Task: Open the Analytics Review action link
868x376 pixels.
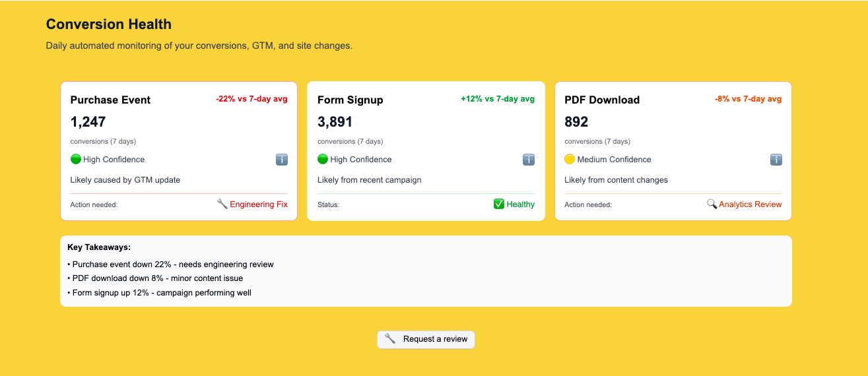Action: coord(751,204)
